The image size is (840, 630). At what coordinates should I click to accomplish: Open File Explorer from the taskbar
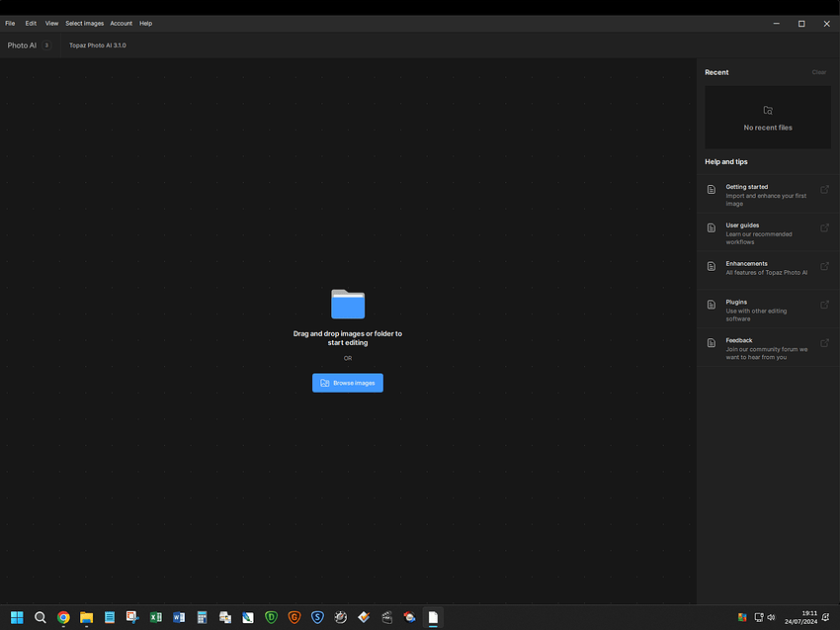click(x=86, y=617)
